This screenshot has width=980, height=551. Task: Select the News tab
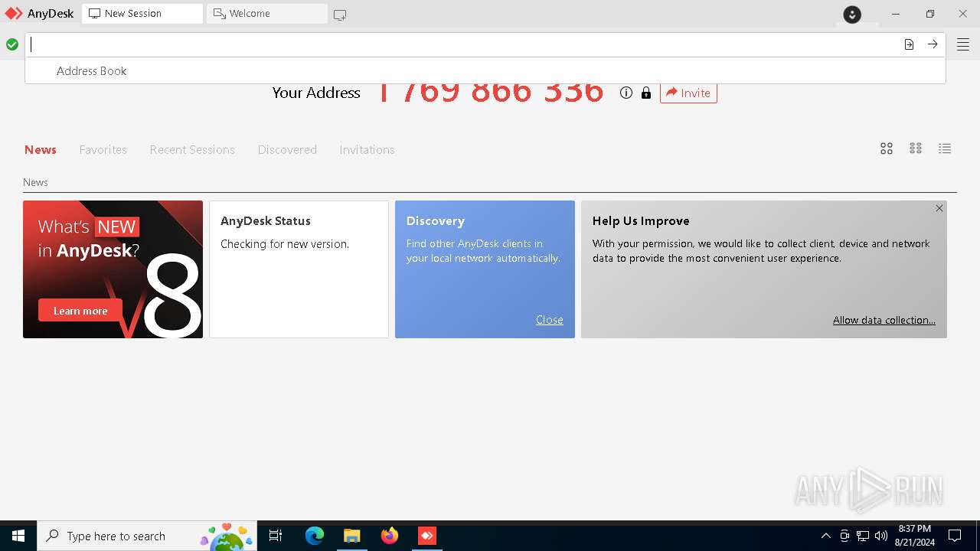tap(41, 149)
